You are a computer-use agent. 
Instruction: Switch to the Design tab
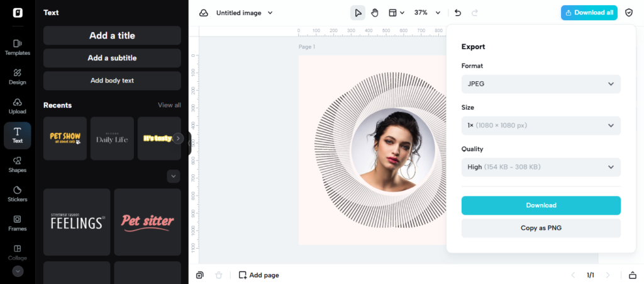(x=18, y=77)
